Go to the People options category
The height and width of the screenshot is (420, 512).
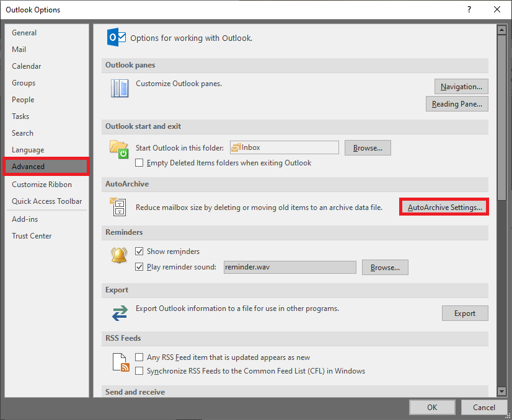click(x=46, y=100)
